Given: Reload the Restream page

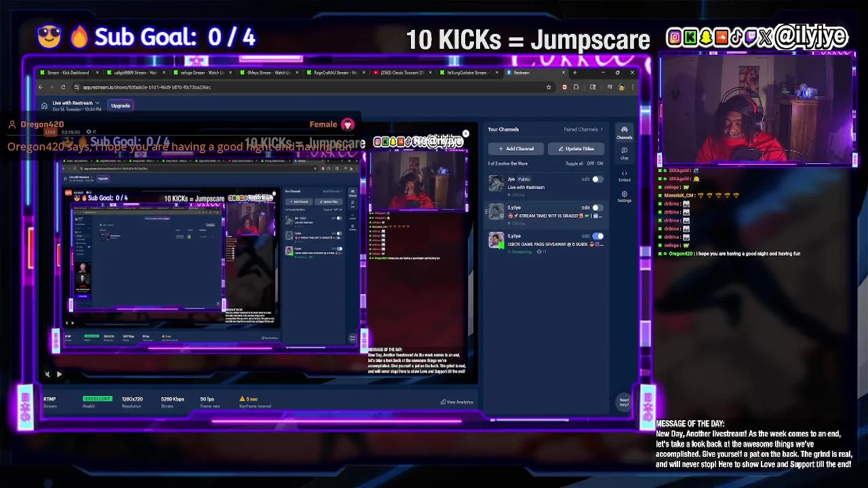Looking at the screenshot, I should 63,87.
